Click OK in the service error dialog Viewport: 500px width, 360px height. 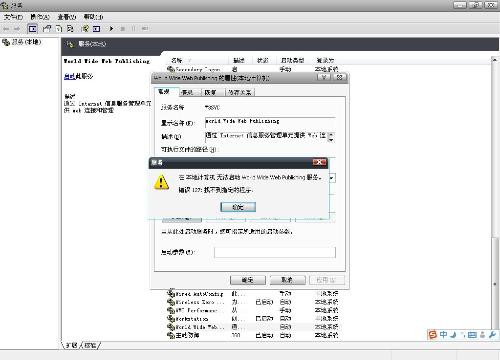click(238, 207)
